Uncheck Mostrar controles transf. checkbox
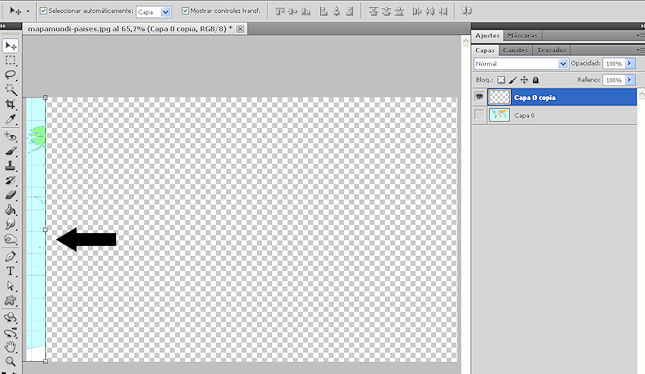The image size is (645, 374). pos(185,11)
